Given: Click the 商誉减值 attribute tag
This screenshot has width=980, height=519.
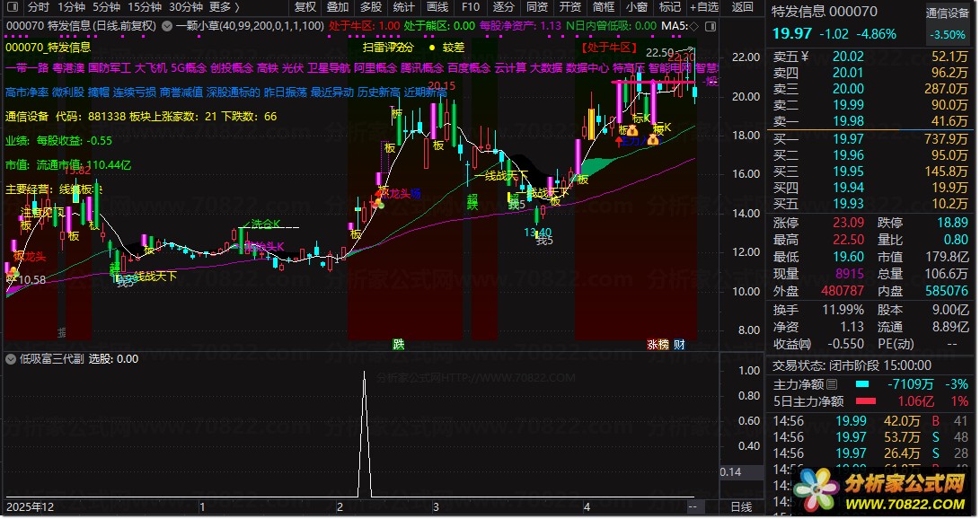Looking at the screenshot, I should tap(181, 92).
